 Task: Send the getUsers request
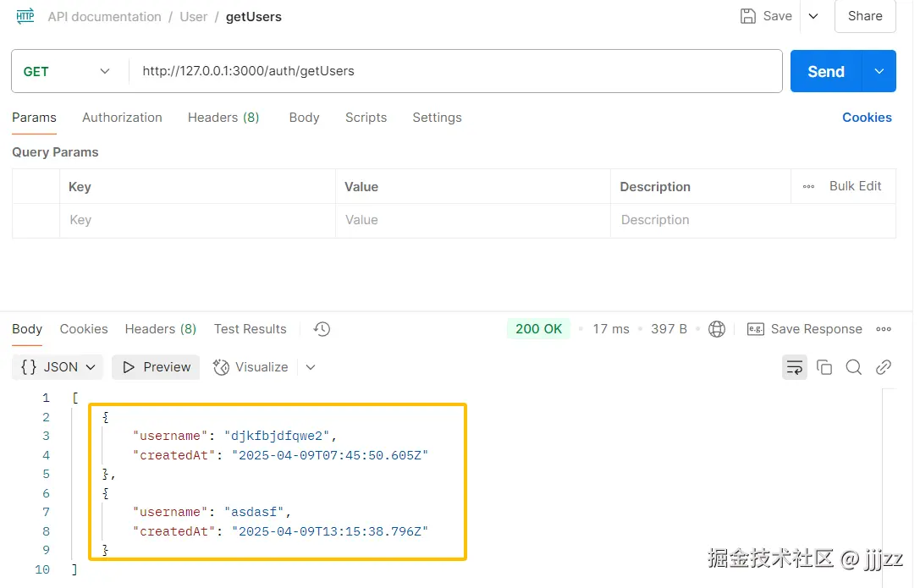tap(826, 71)
